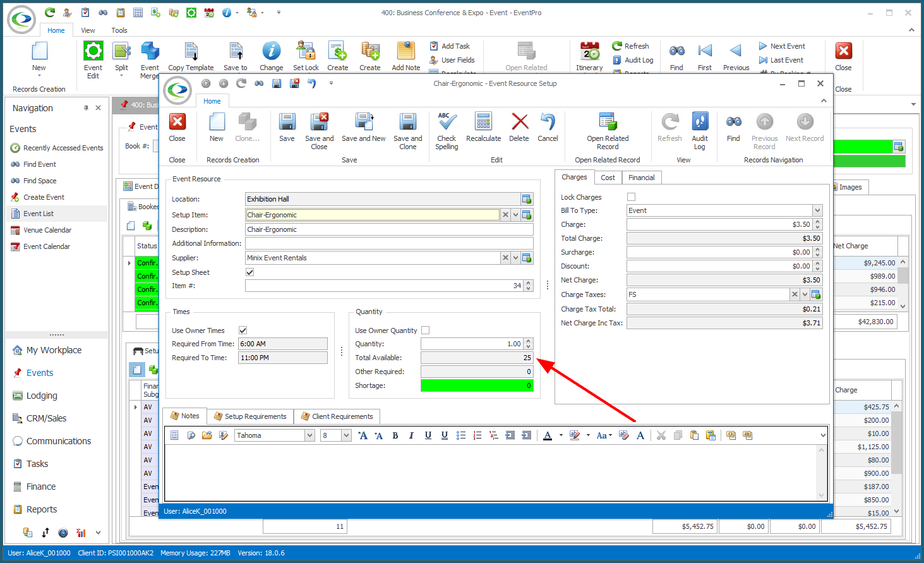Open lookup button beside Charge Taxes field
This screenshot has height=563, width=924.
pyautogui.click(x=816, y=294)
